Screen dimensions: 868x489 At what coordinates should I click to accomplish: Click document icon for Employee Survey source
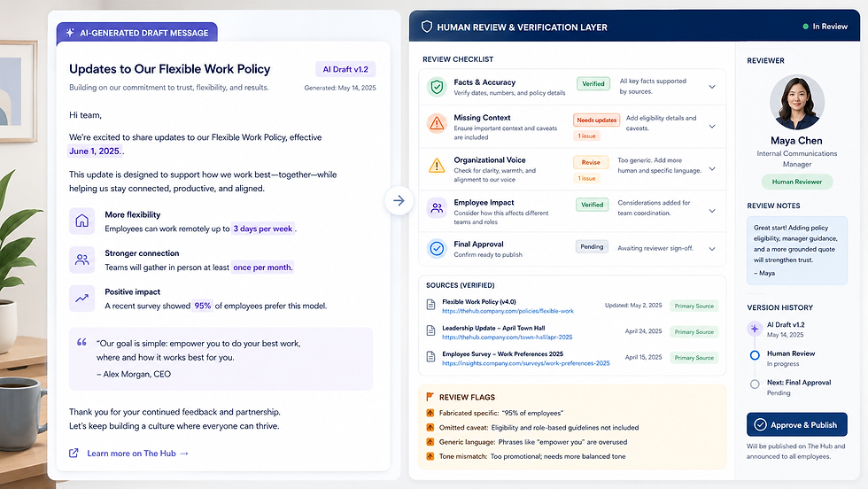tap(430, 357)
